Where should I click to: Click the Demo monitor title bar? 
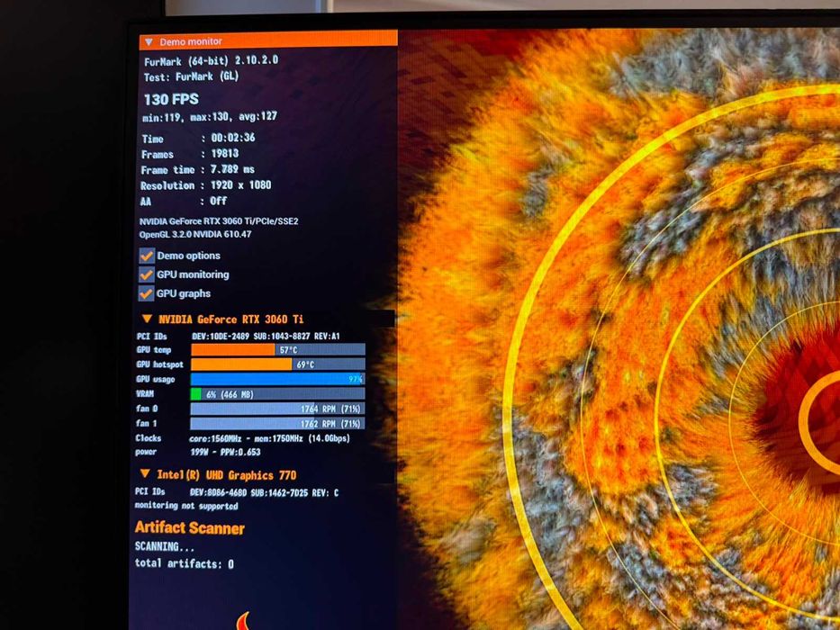click(x=268, y=41)
